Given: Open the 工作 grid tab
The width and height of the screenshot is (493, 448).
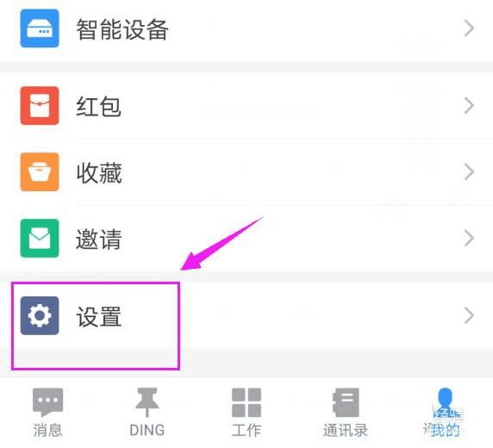Looking at the screenshot, I should click(x=246, y=413).
